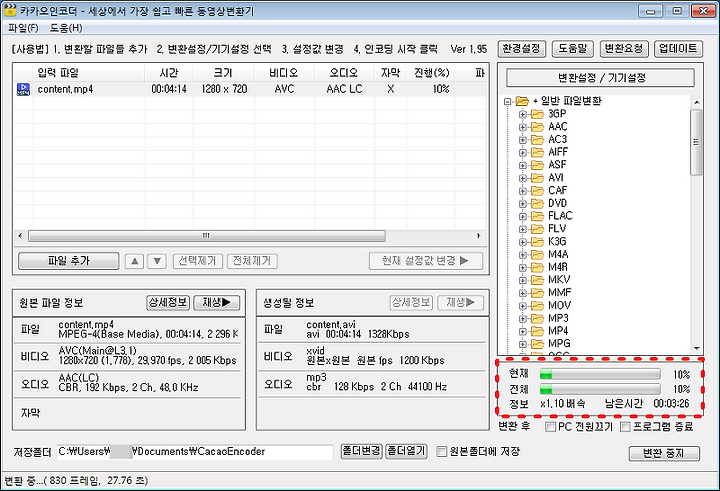Click the FLAC folder icon

click(x=537, y=216)
